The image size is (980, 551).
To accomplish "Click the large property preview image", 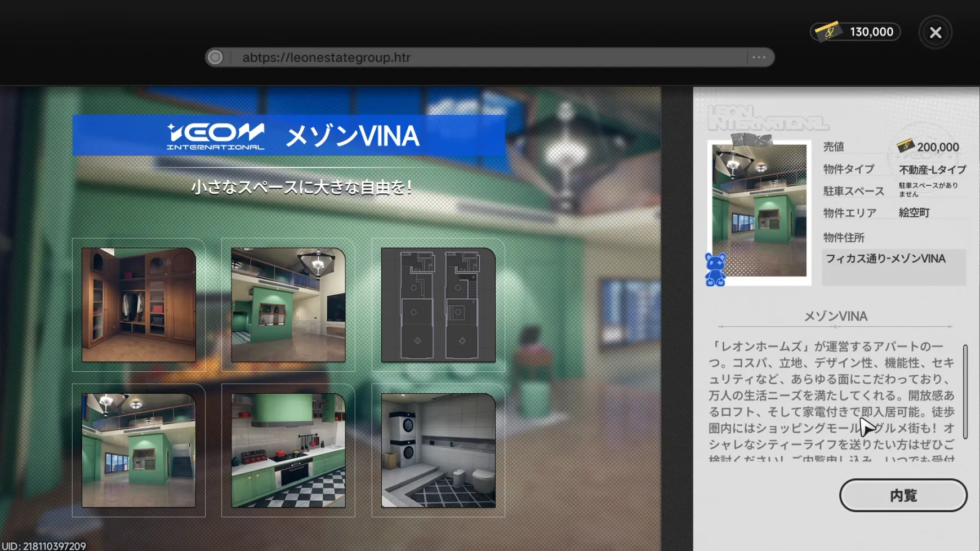I will click(x=759, y=210).
